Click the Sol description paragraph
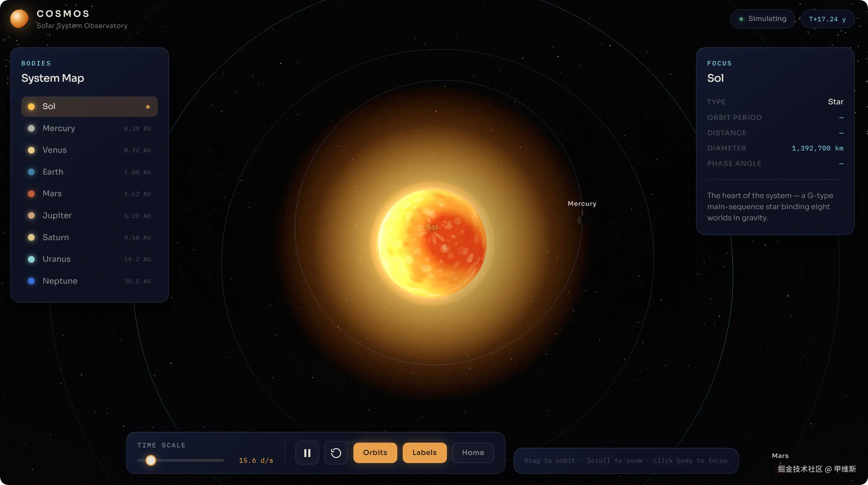This screenshot has height=485, width=868. (770, 207)
